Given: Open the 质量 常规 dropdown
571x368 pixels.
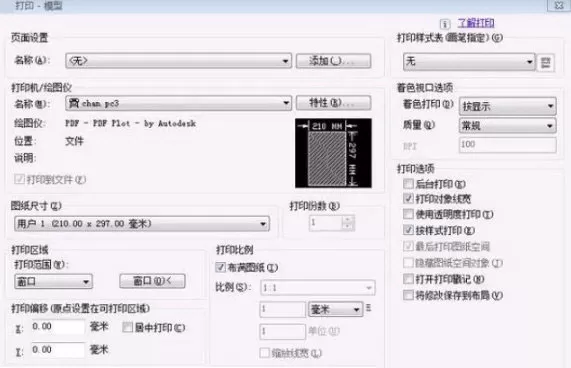Looking at the screenshot, I should (x=508, y=126).
